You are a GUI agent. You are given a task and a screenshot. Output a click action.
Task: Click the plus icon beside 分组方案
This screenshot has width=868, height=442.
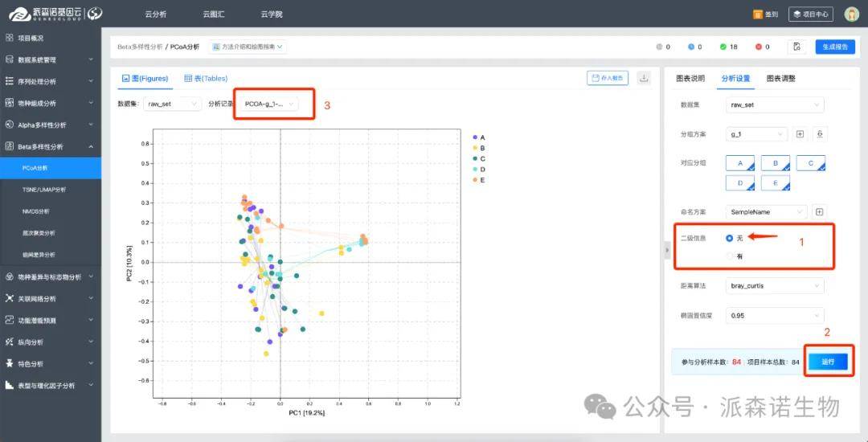point(800,134)
